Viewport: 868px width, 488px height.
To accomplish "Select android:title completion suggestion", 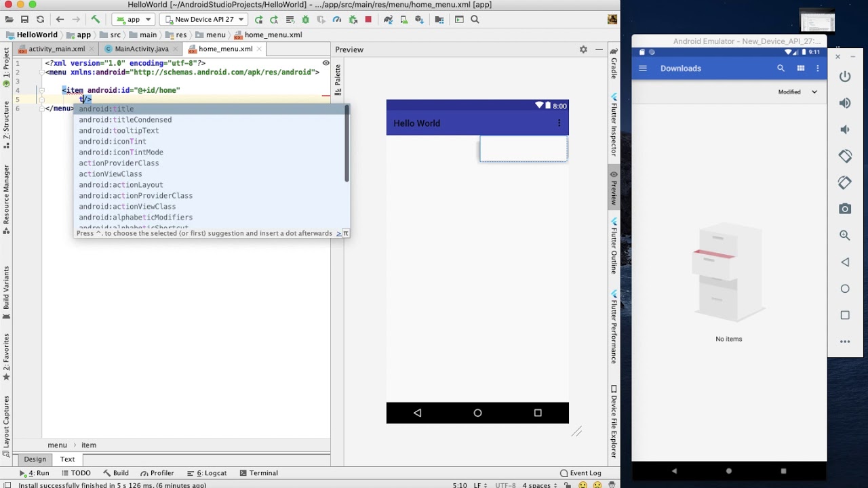I will tap(210, 109).
